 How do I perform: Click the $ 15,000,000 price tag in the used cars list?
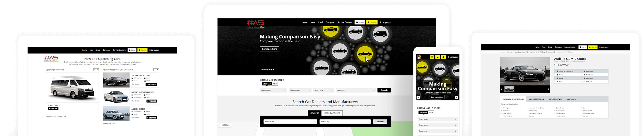click(x=151, y=84)
